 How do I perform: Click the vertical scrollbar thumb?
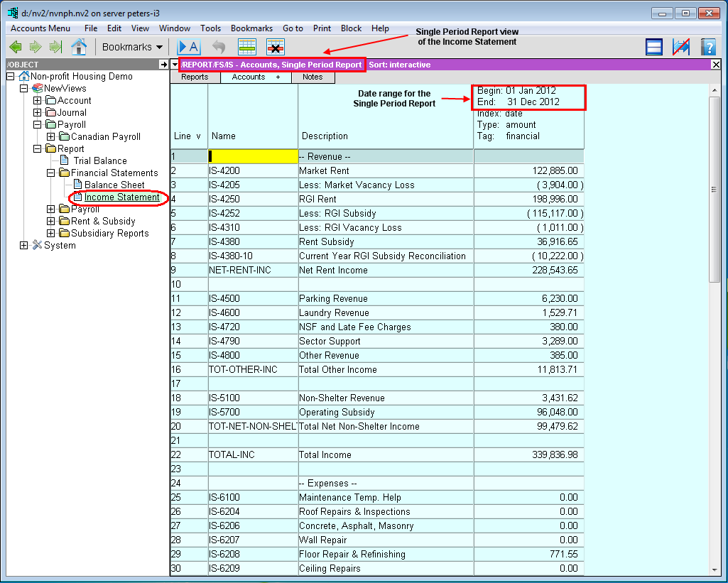point(715,189)
